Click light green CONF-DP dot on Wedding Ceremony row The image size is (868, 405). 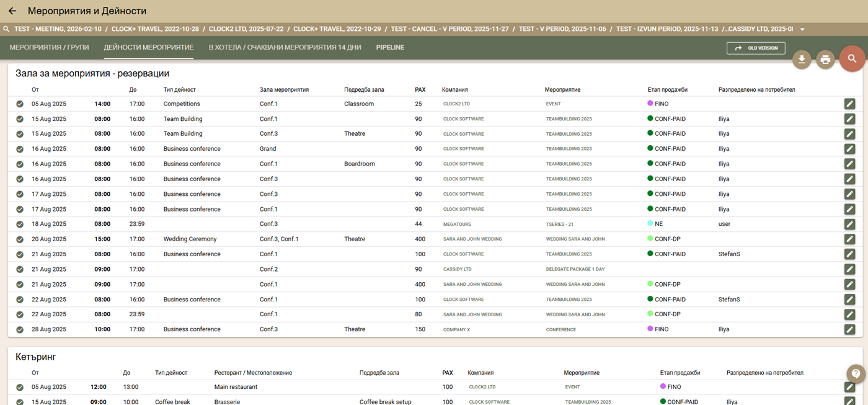[650, 239]
